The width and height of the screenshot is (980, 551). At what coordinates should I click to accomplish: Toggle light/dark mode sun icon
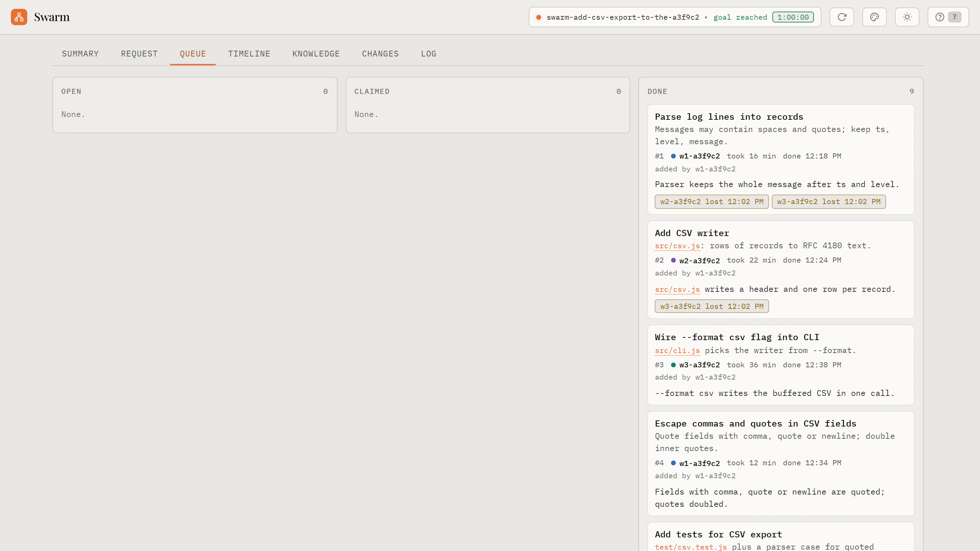point(907,17)
